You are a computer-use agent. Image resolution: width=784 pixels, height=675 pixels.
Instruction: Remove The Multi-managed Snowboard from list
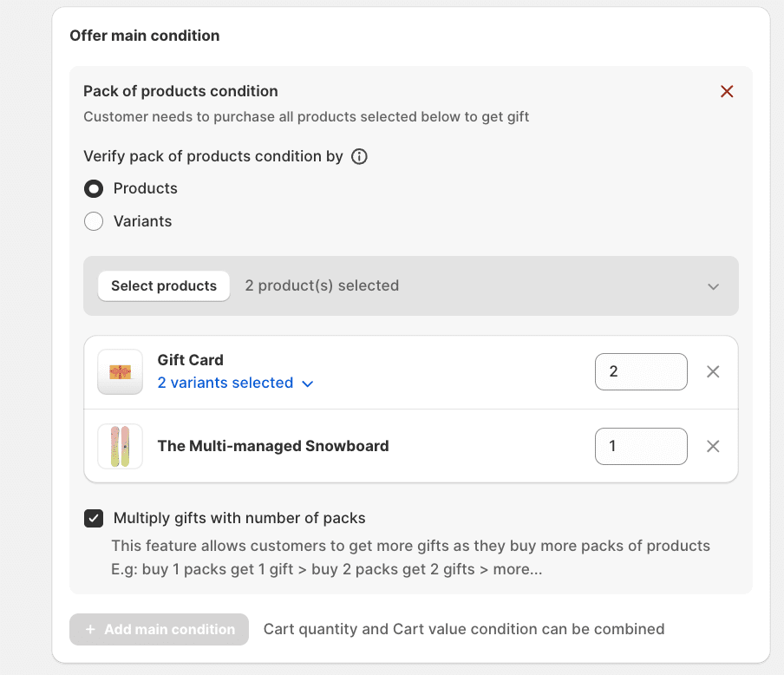(713, 446)
